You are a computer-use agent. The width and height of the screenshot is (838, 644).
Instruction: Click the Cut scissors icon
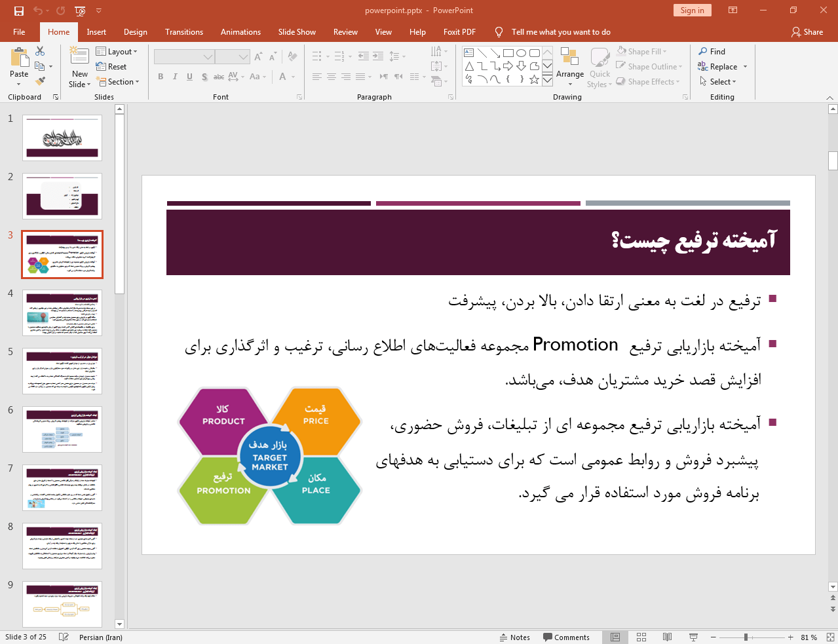(40, 51)
